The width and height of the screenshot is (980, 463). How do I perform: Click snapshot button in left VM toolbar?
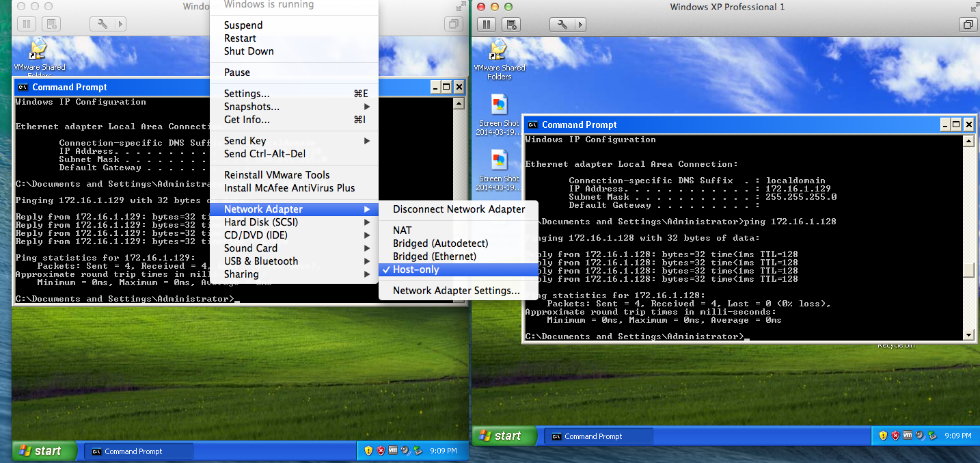[x=51, y=24]
